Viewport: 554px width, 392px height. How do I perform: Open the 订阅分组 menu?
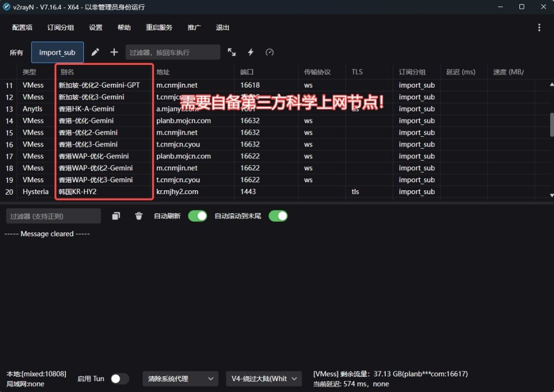pos(61,28)
